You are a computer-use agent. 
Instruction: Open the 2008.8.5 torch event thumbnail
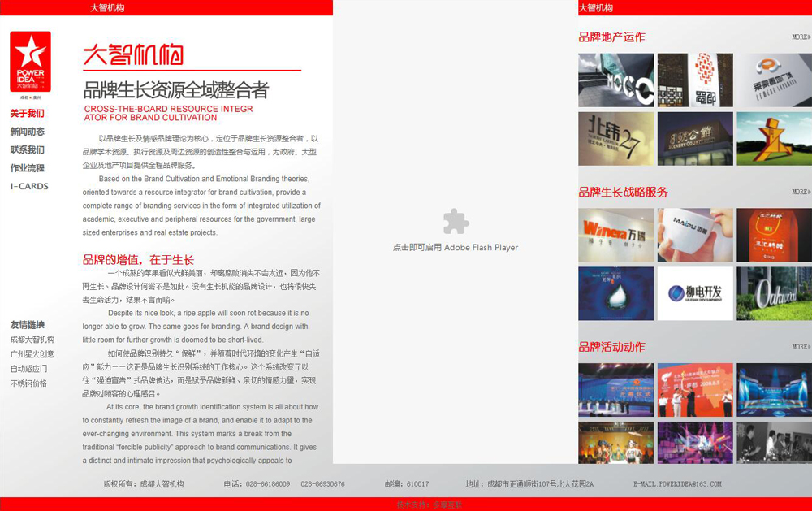tap(695, 390)
